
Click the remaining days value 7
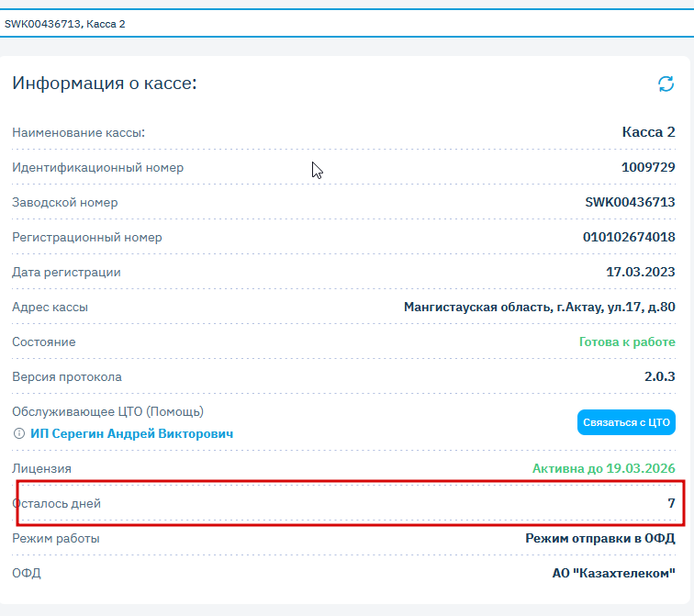671,503
